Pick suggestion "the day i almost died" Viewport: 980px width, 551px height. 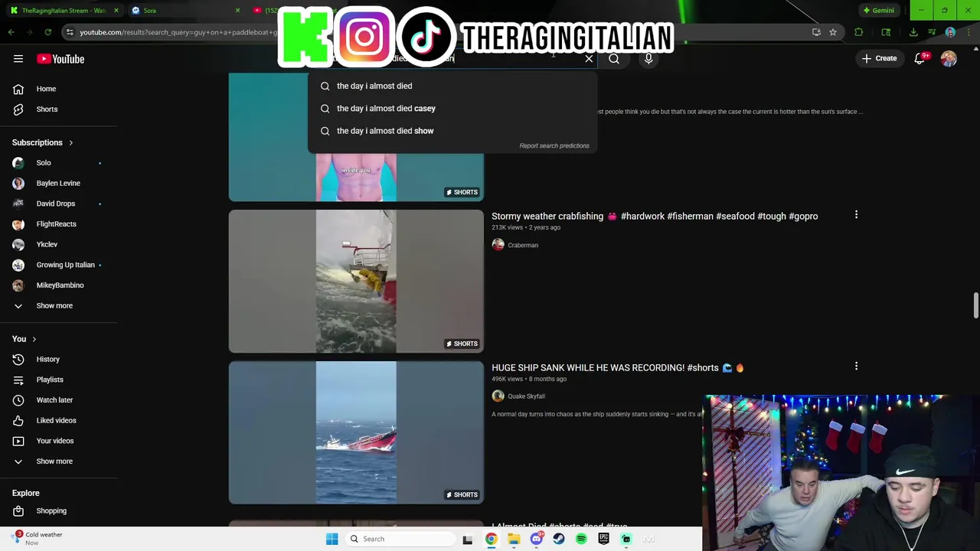(x=452, y=86)
